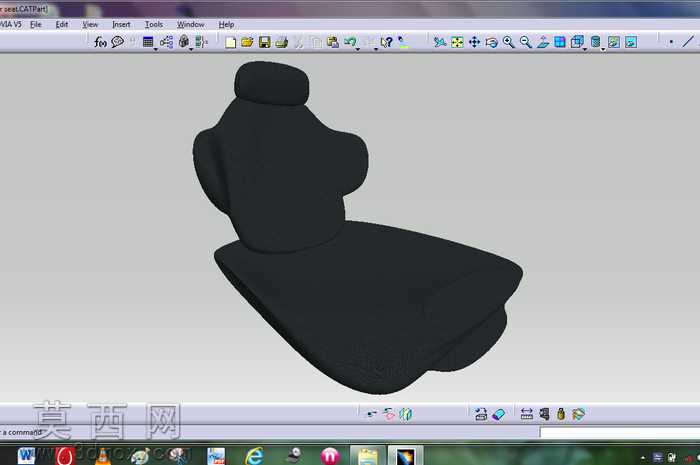
Task: Click the Zoom In magnifier
Action: [x=508, y=42]
